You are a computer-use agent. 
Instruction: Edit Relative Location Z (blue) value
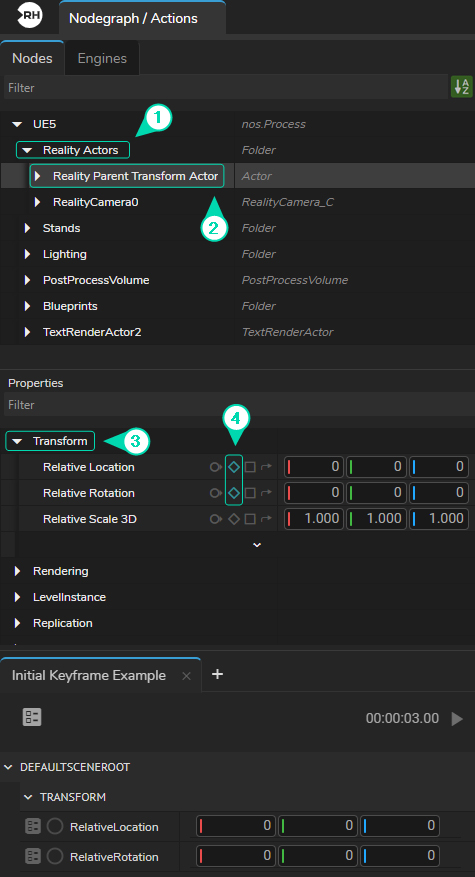click(x=439, y=467)
